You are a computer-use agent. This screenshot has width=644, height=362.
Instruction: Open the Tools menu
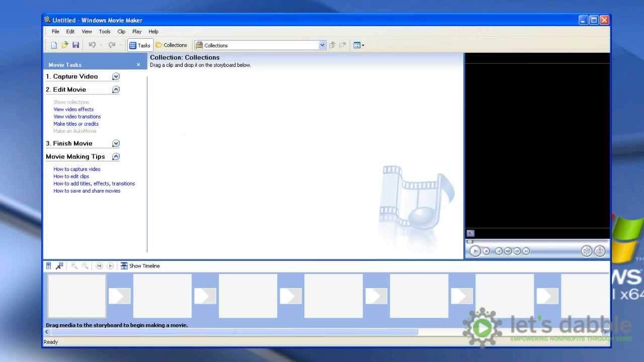point(105,32)
